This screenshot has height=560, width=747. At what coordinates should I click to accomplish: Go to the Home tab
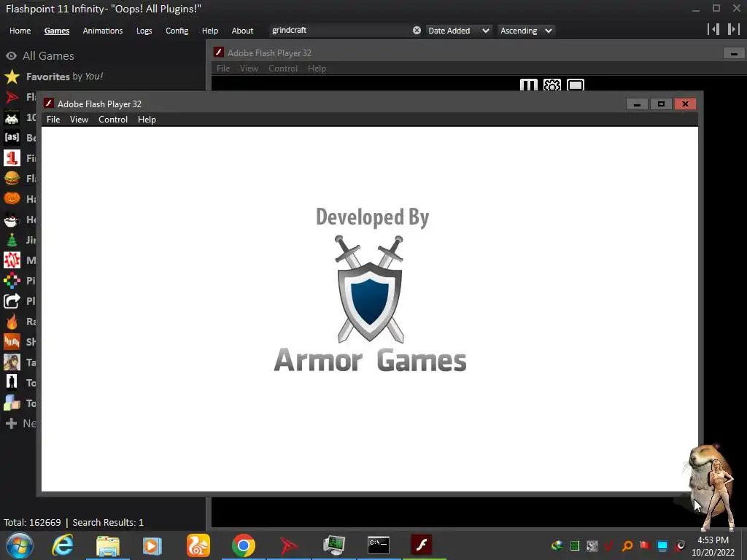click(x=20, y=31)
